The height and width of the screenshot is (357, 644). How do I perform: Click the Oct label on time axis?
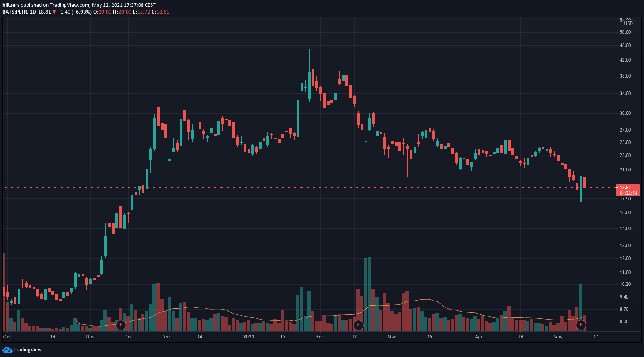(7, 337)
